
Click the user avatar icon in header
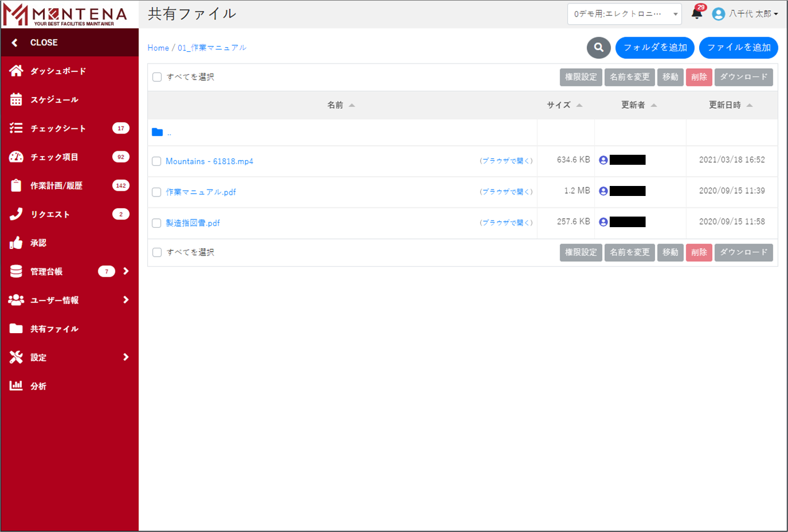coord(718,14)
